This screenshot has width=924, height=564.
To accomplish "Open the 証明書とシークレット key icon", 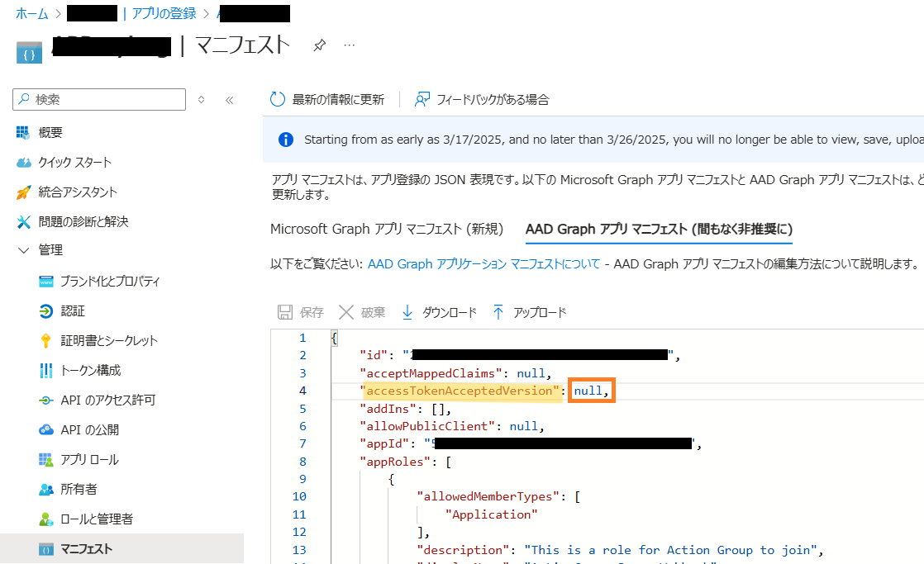I will click(45, 341).
